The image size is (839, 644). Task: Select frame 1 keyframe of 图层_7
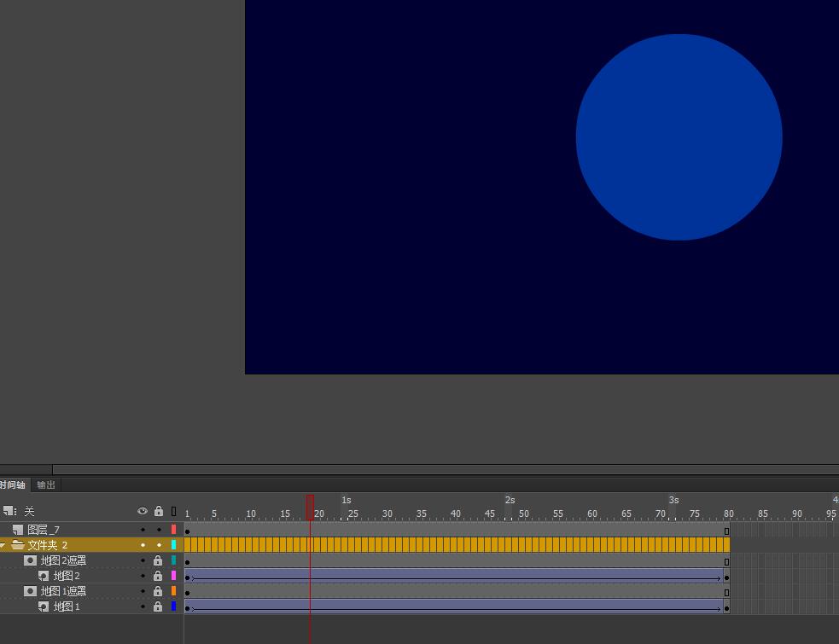tap(187, 531)
